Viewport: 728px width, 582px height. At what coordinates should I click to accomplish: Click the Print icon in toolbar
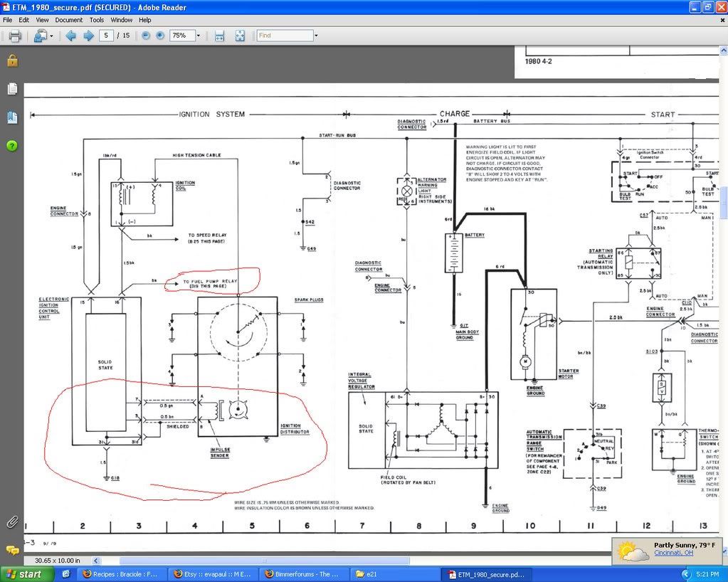(15, 36)
